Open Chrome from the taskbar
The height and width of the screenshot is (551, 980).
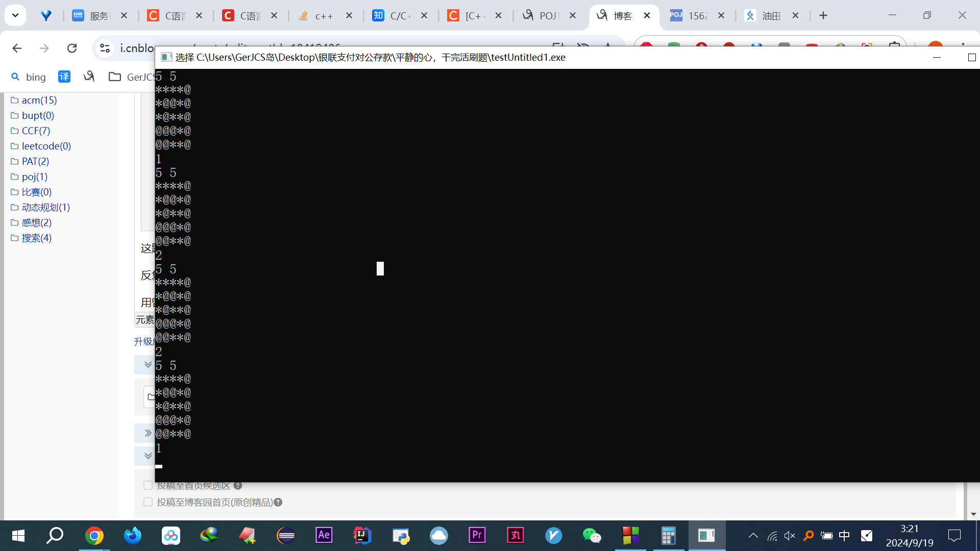94,535
